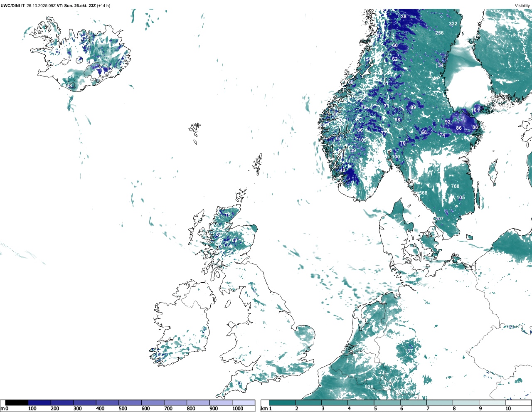Click the UWC/DINI model label in header
This screenshot has width=532, height=412.
(x=10, y=6)
